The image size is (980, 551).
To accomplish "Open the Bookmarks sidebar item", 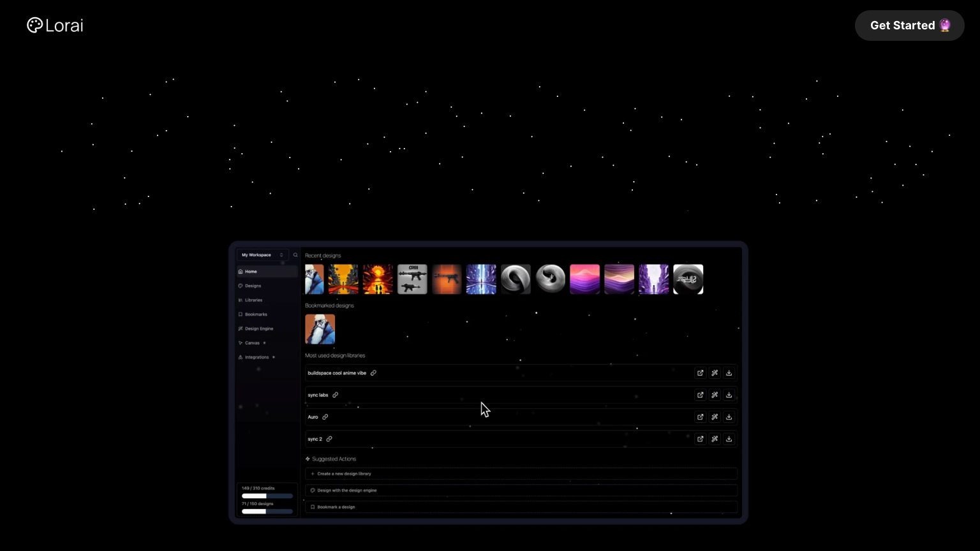I will [x=255, y=314].
